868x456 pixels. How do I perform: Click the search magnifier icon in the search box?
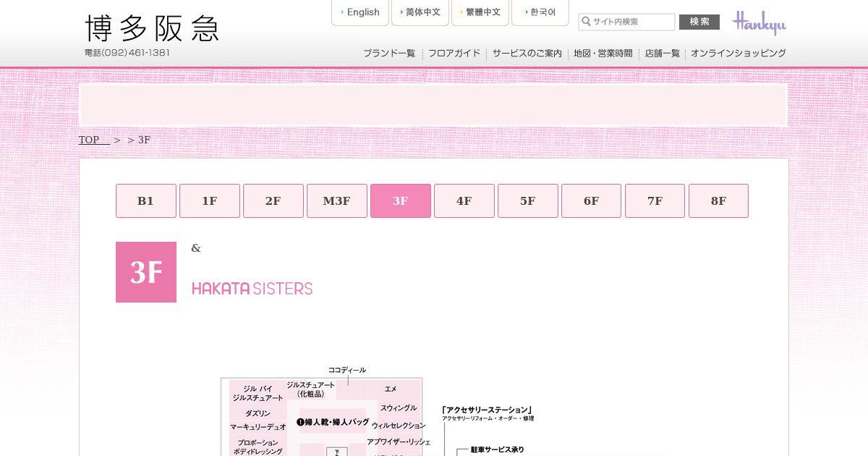(x=586, y=22)
